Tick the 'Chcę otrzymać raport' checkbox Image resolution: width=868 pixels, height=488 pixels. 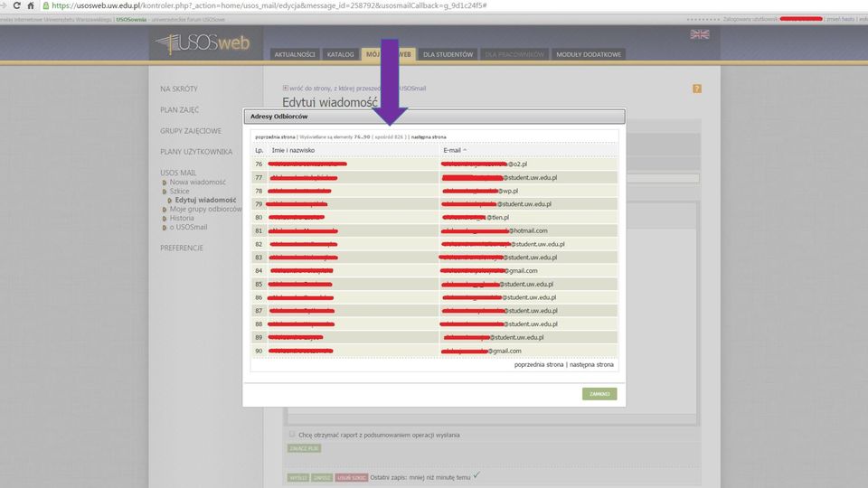292,435
